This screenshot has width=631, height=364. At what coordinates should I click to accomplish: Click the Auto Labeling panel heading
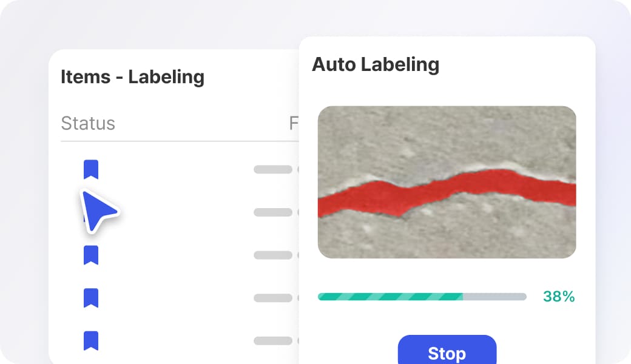pos(376,65)
